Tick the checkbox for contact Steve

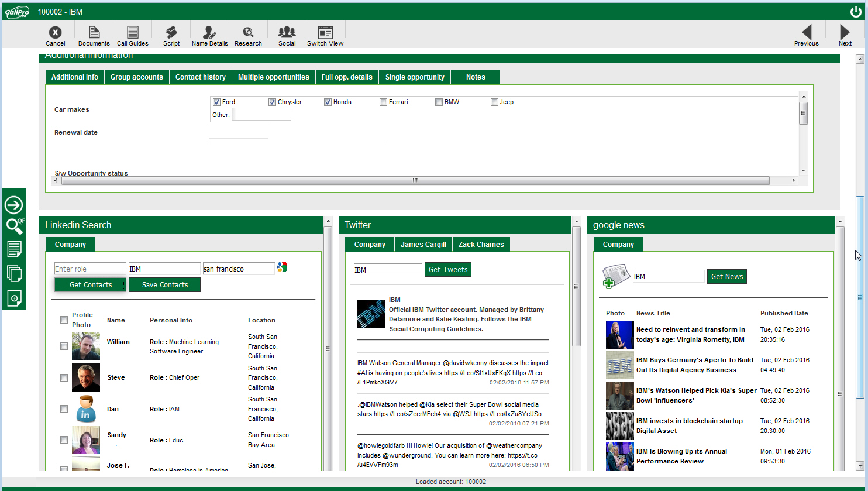[x=64, y=377]
